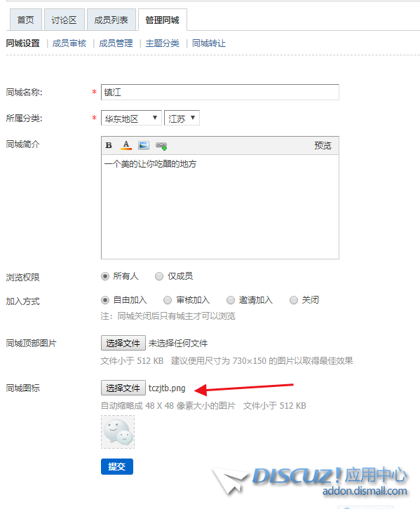Viewport: 420px width, 509px height.
Task: Click the insert link icon in editor
Action: pos(161,146)
